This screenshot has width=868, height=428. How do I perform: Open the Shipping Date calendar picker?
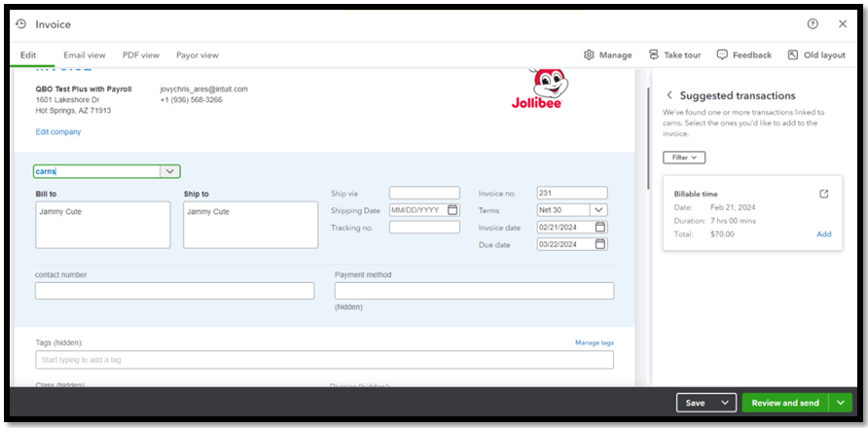click(452, 210)
